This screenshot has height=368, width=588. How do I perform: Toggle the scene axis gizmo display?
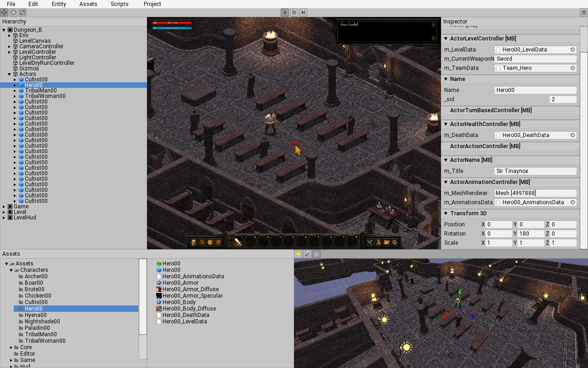click(x=307, y=254)
